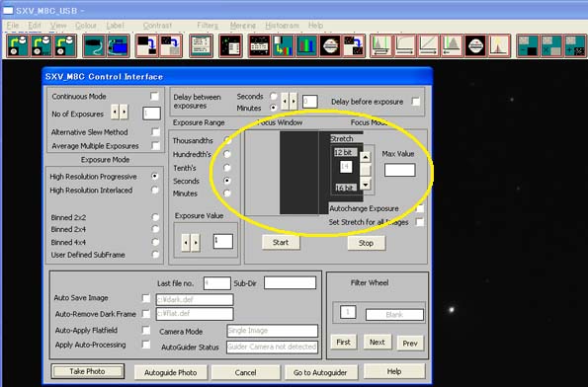Click the green stars with list icon
This screenshot has width=588, height=387.
click(x=230, y=45)
